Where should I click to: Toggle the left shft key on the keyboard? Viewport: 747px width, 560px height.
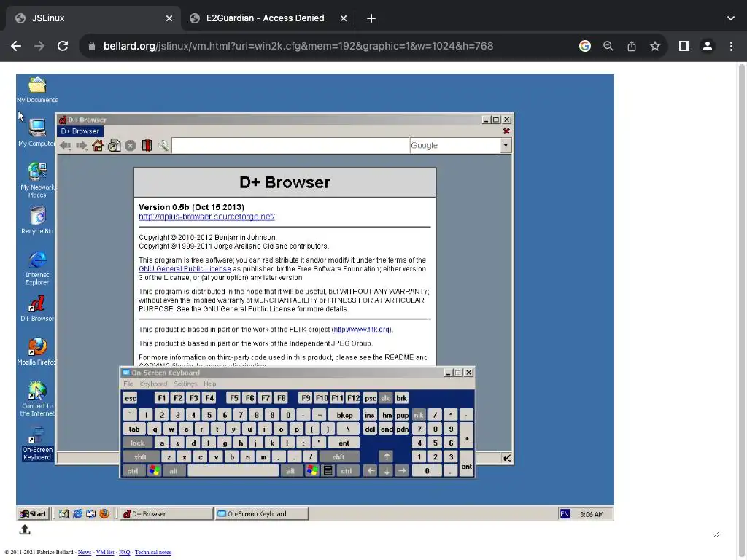[141, 457]
